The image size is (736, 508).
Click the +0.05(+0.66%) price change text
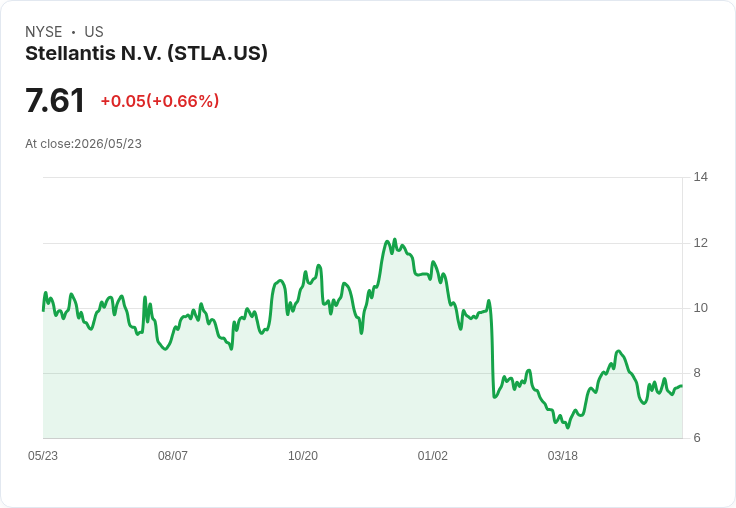pos(160,101)
